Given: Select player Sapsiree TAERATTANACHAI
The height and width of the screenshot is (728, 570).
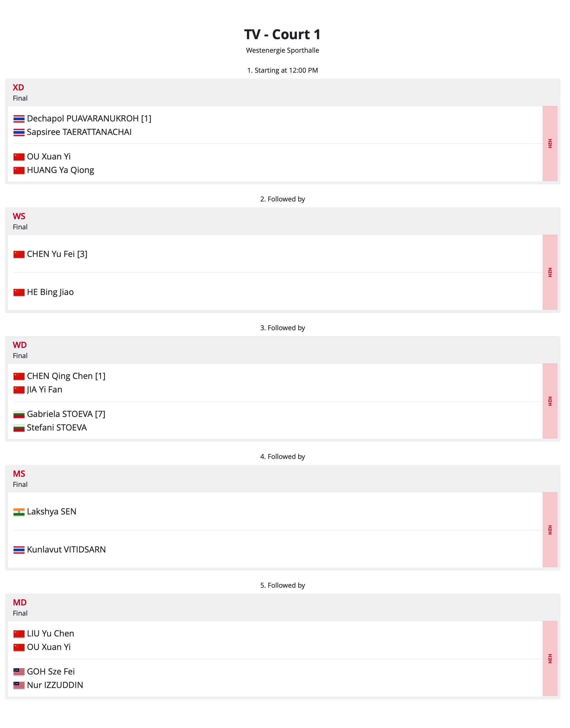Looking at the screenshot, I should point(79,132).
